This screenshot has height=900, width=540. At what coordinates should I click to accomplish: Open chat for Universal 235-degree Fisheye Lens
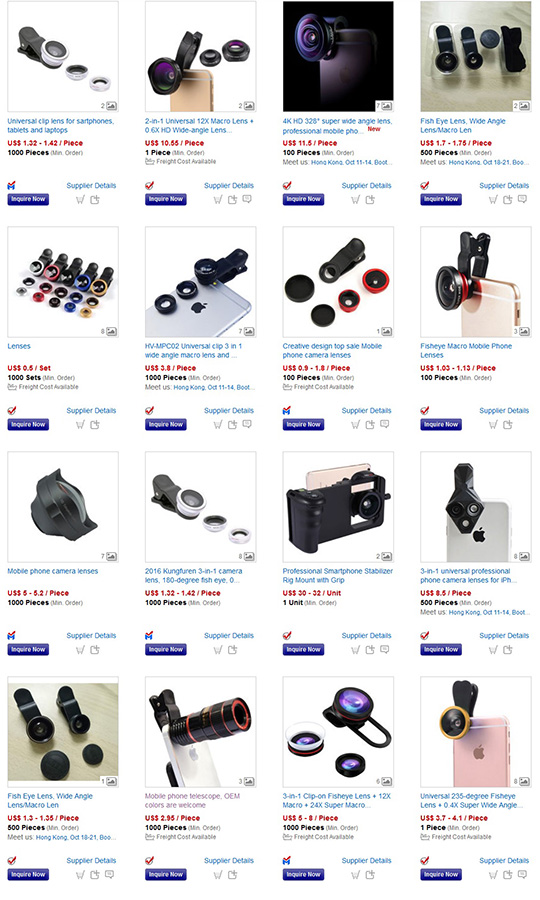(522, 874)
